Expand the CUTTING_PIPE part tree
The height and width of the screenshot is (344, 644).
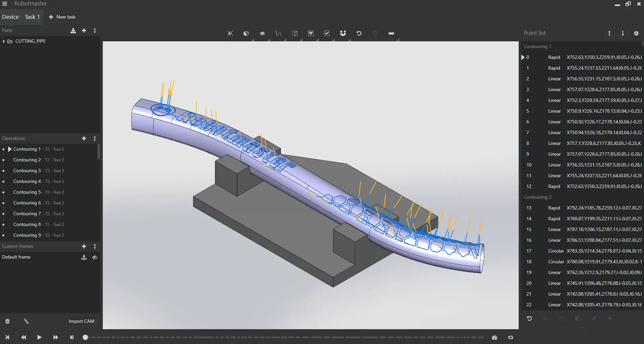[4, 41]
